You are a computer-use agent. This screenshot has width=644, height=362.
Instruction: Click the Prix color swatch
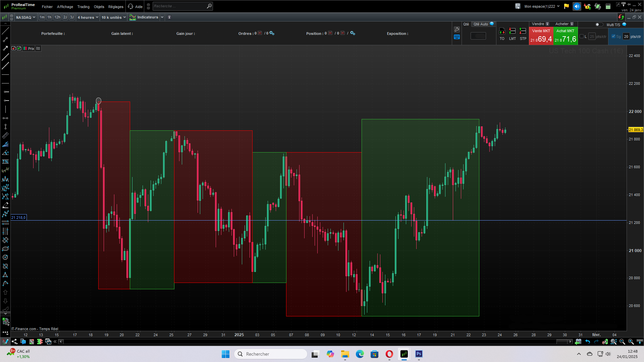pyautogui.click(x=25, y=49)
